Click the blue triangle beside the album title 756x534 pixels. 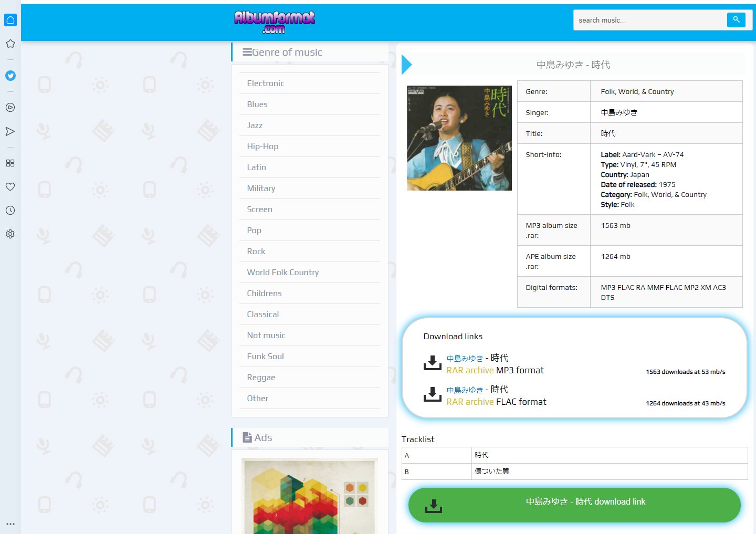click(406, 65)
